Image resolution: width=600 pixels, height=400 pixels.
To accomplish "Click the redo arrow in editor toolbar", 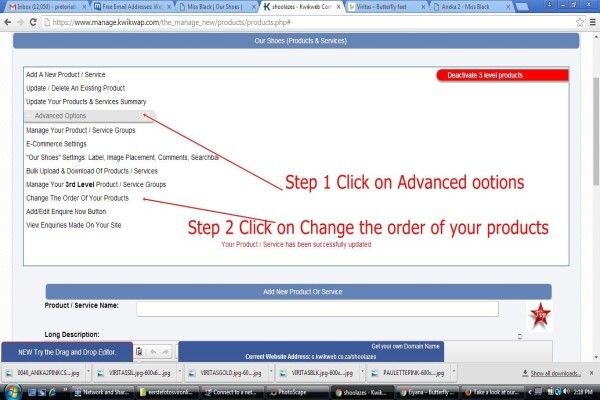I will 165,351.
